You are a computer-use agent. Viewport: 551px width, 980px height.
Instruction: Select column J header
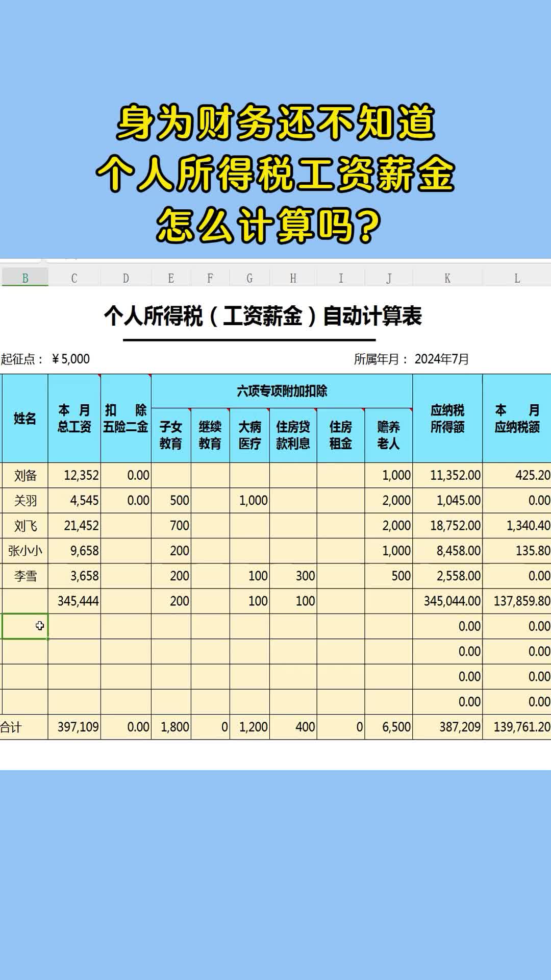click(x=389, y=278)
